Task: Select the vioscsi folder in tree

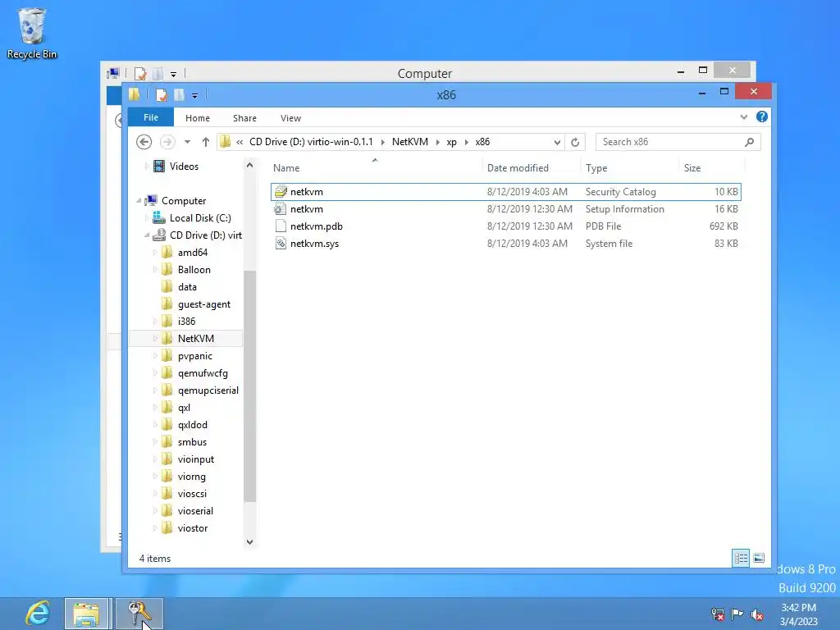Action: point(192,494)
